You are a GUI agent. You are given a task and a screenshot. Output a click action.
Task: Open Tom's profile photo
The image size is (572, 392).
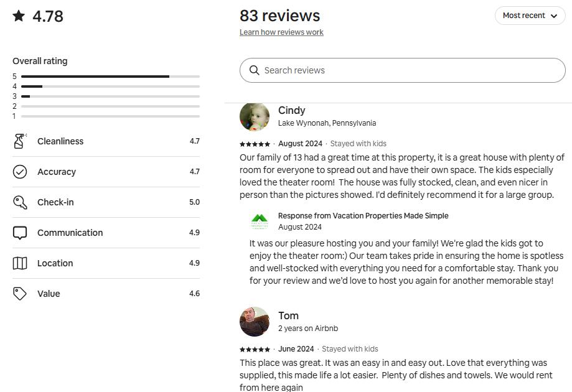tap(255, 322)
